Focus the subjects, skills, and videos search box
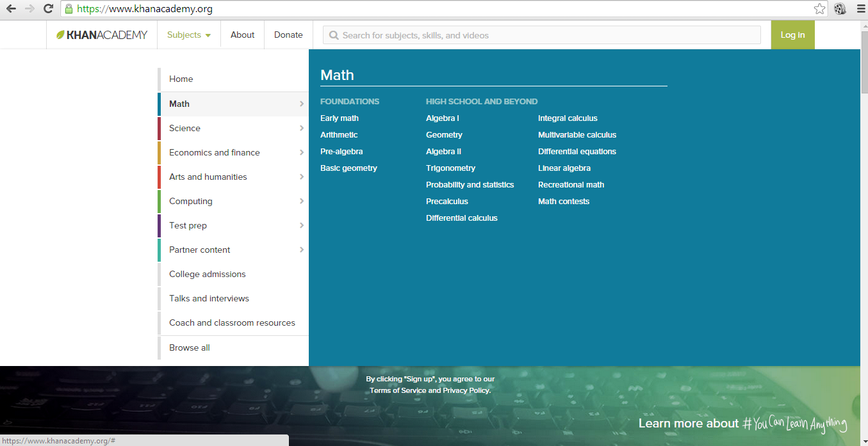 pyautogui.click(x=542, y=35)
